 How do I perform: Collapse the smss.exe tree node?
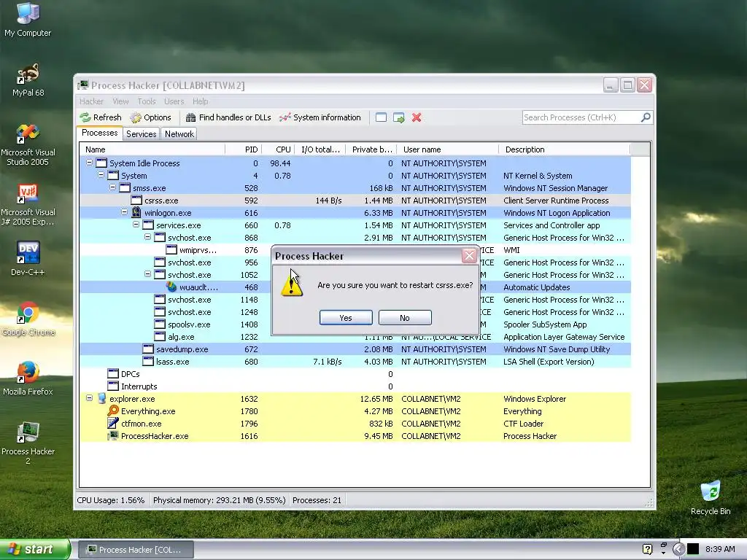click(x=112, y=187)
